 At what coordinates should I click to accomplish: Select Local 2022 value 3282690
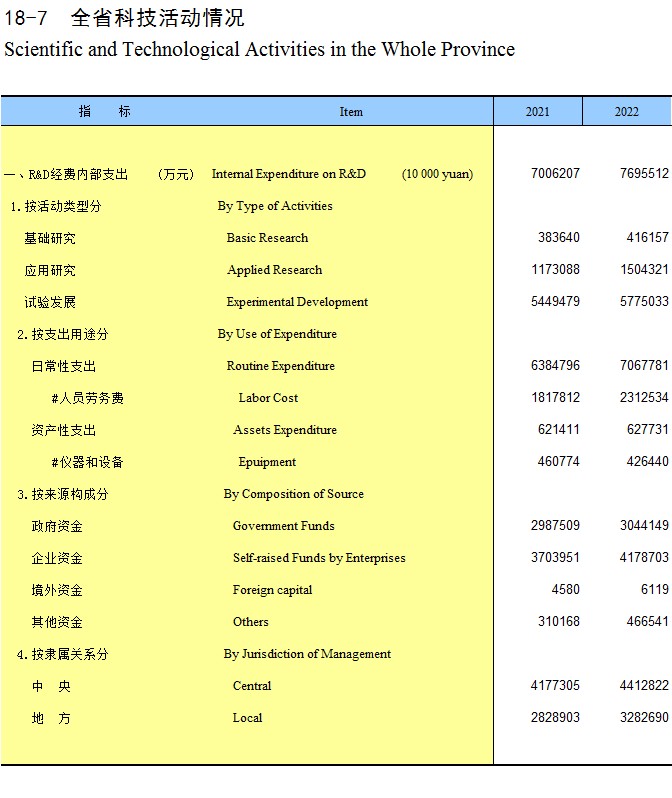[x=644, y=718]
